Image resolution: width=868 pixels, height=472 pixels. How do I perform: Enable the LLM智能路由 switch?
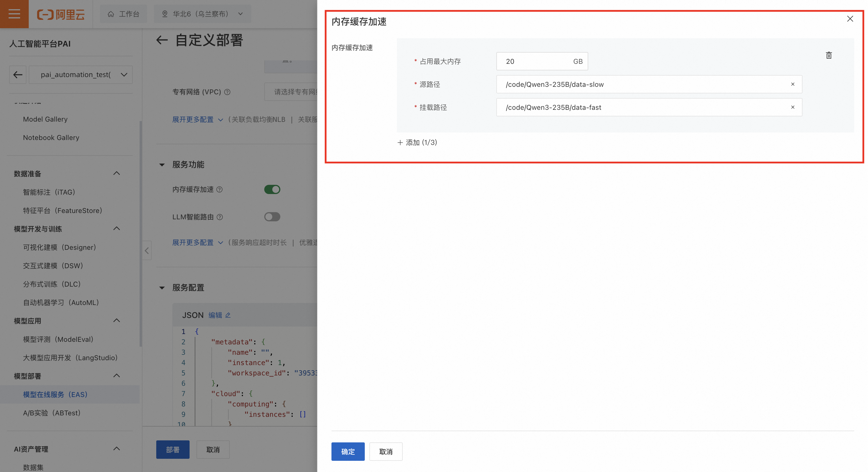tap(272, 217)
